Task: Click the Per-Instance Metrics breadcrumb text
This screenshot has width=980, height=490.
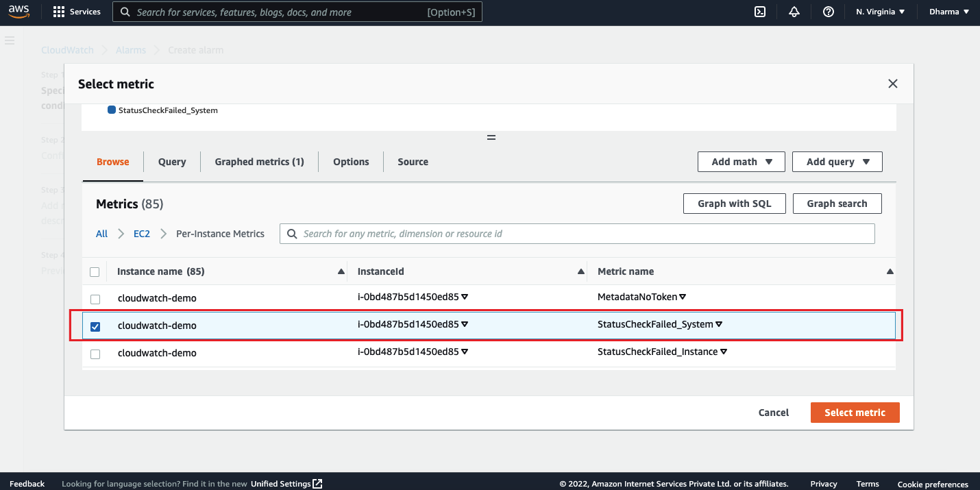Action: pyautogui.click(x=220, y=234)
